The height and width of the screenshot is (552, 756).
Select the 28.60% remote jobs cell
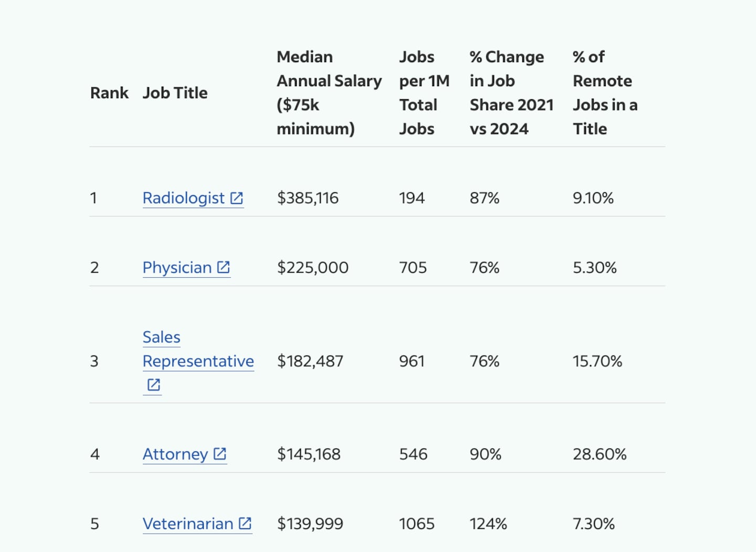[600, 454]
